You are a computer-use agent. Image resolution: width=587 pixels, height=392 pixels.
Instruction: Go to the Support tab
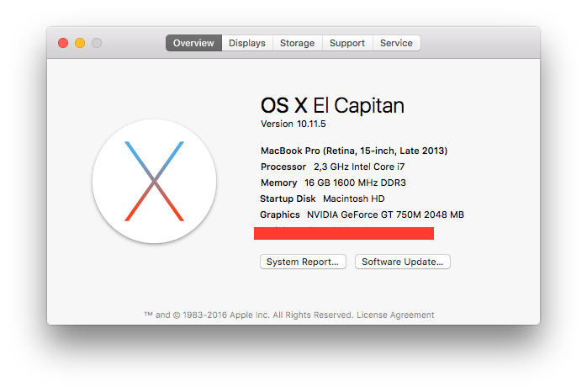347,43
